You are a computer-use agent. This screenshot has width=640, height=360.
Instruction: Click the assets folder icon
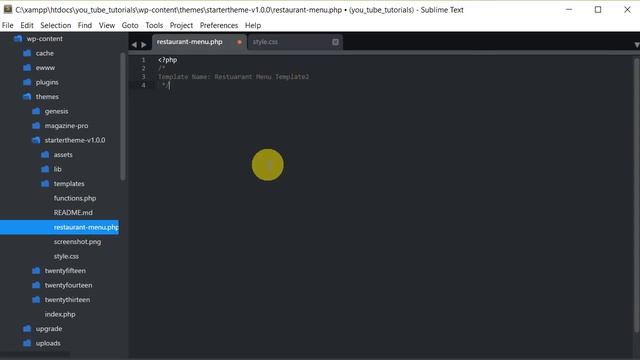point(45,155)
